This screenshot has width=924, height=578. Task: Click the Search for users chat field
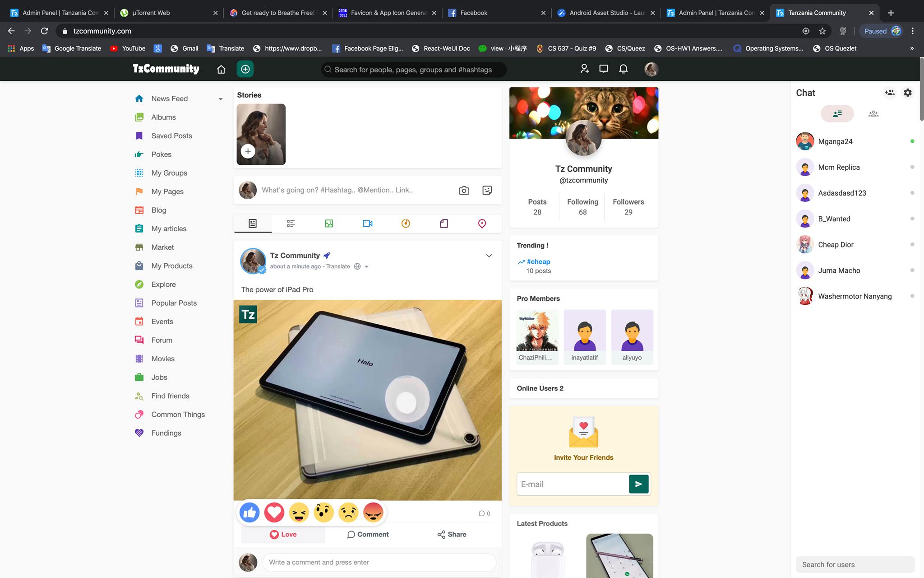click(x=855, y=564)
